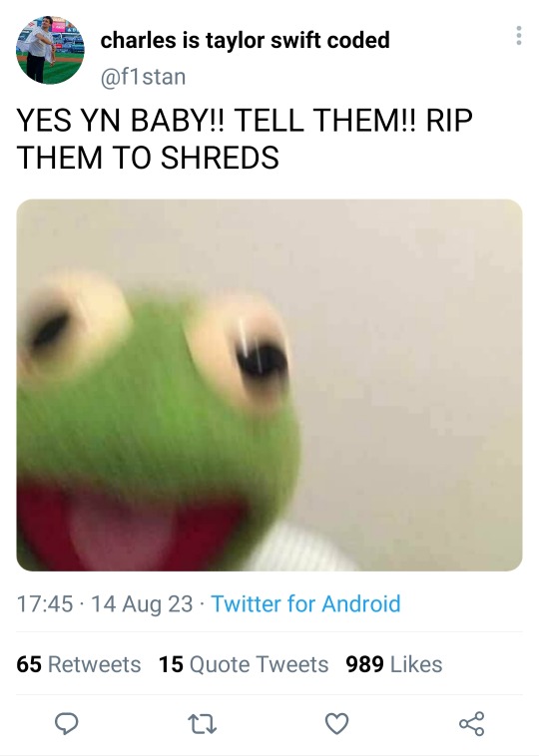The image size is (539, 756).
Task: Click display name 'charles is taylor swift coded'
Action: [x=245, y=40]
